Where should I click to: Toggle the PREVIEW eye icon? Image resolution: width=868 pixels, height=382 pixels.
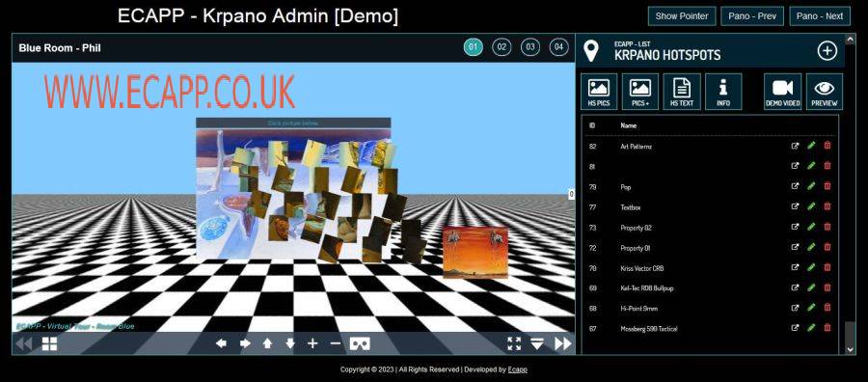(825, 92)
